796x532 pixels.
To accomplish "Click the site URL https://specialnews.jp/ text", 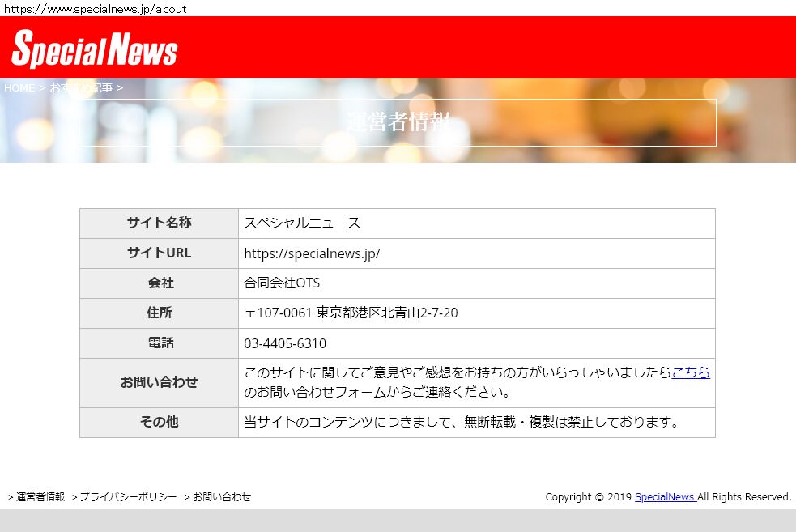I will point(312,253).
